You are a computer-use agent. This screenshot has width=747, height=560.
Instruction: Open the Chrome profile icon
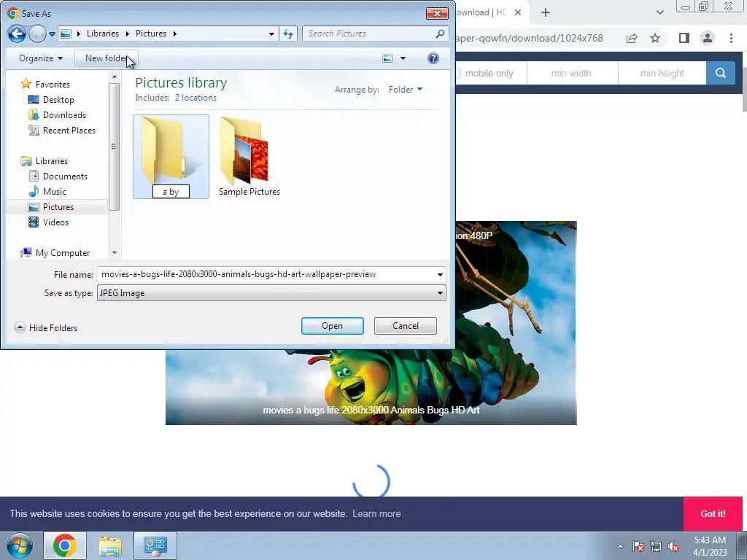click(708, 38)
